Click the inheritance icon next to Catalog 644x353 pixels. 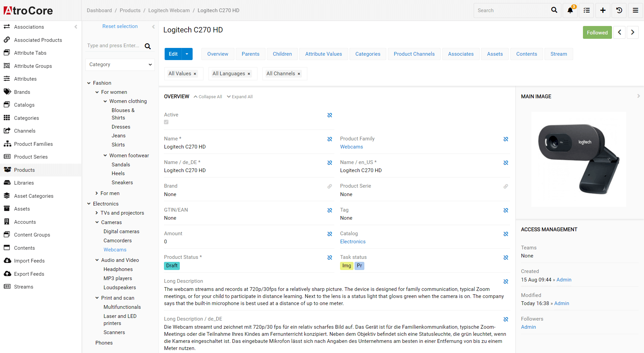[x=506, y=234]
